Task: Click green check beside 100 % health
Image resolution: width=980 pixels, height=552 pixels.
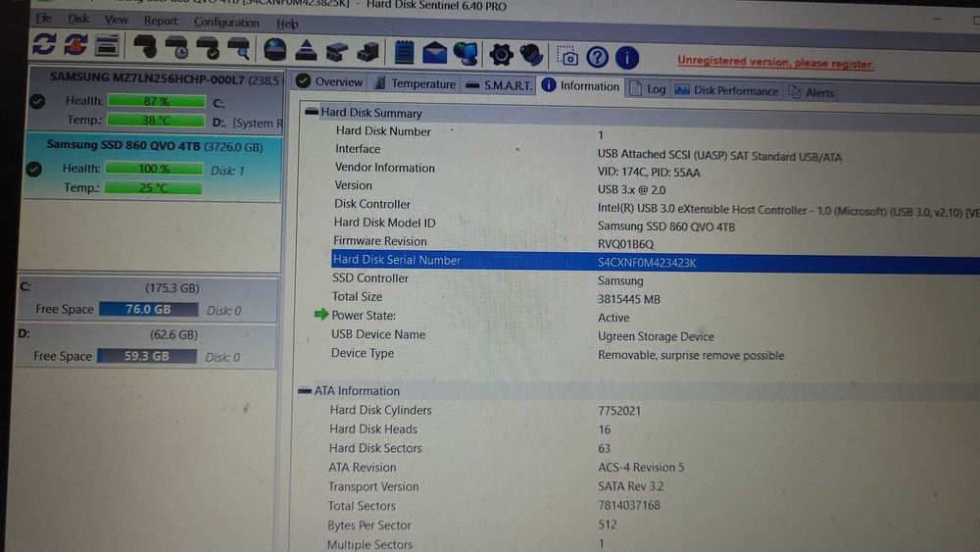Action: click(33, 169)
